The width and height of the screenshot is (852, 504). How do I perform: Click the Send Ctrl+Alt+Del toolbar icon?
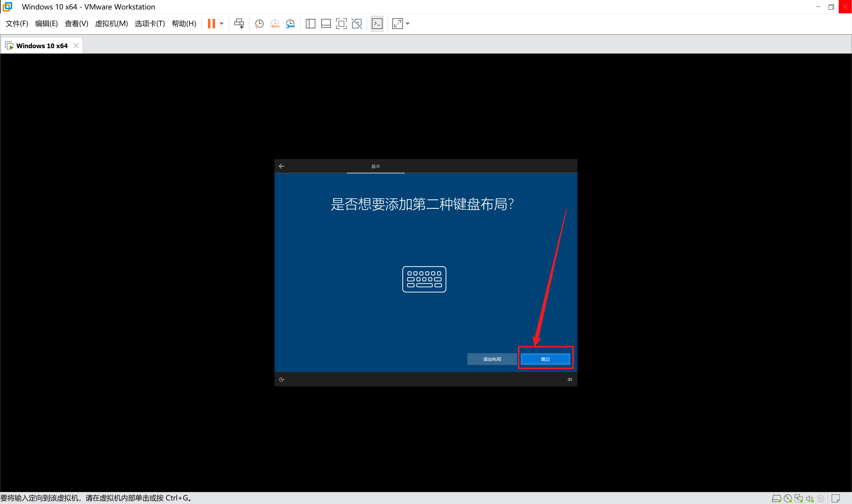click(x=239, y=23)
